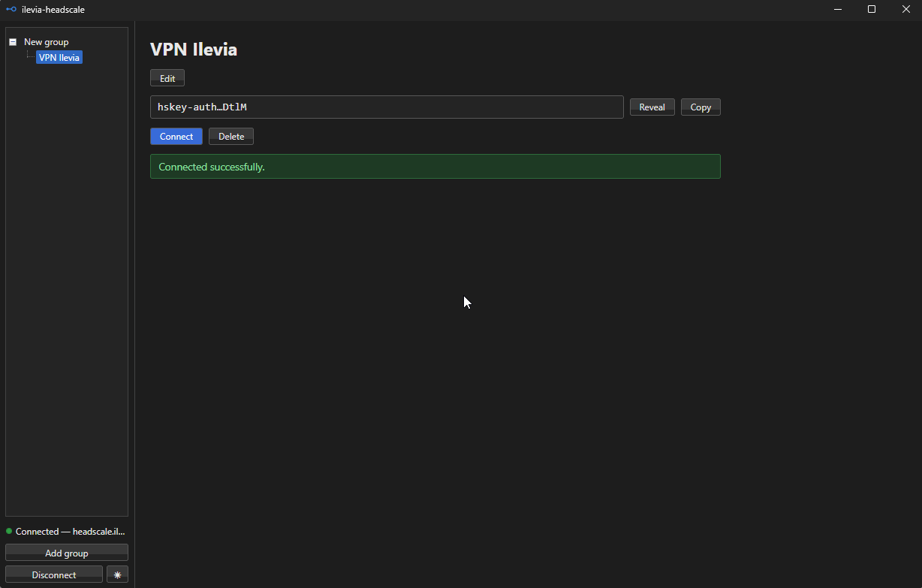
Task: Click the Edit button
Action: coord(167,78)
